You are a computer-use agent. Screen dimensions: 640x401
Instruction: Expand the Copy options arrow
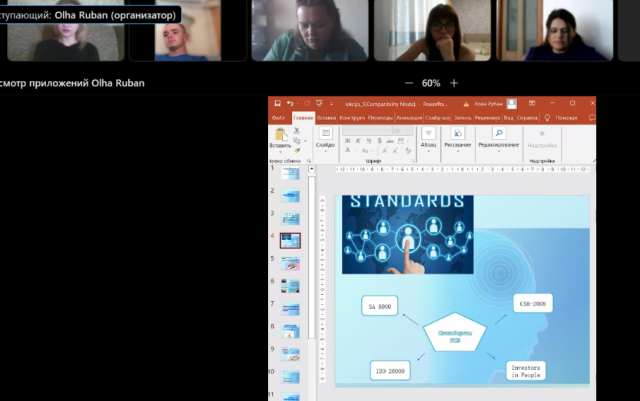point(305,141)
